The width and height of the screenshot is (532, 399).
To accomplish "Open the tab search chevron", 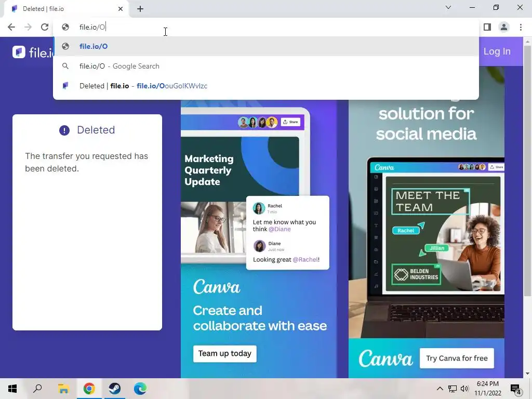I will tap(448, 7).
